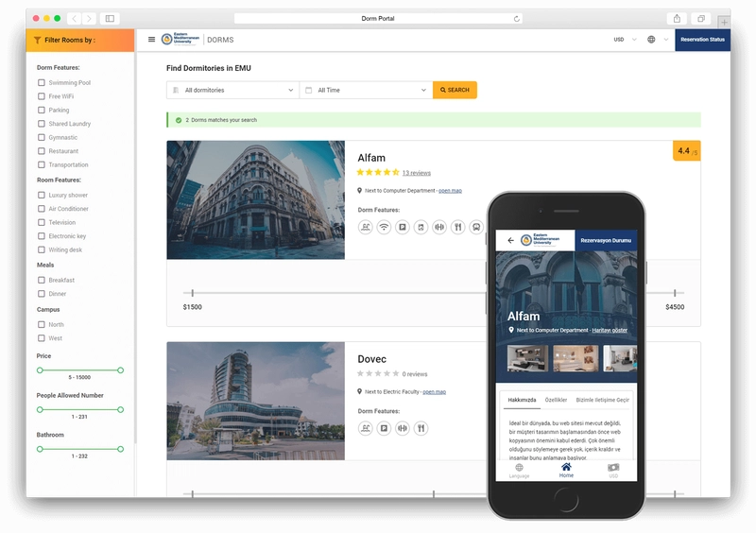
Task: Tap the Home icon in the phone's bottom bar
Action: pos(566,469)
